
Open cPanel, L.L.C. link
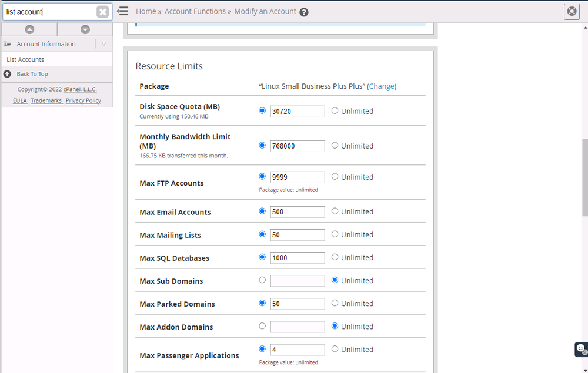pyautogui.click(x=80, y=89)
